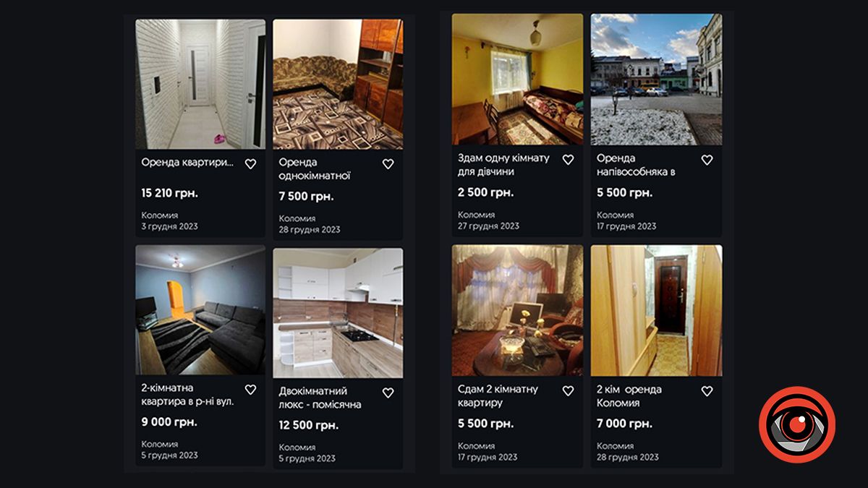The image size is (868, 488).
Task: View the yellow room with bed photo
Action: click(517, 80)
